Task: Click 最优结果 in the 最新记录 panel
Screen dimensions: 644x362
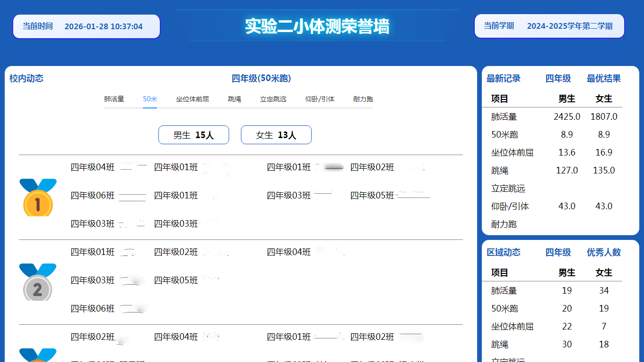Action: point(603,79)
